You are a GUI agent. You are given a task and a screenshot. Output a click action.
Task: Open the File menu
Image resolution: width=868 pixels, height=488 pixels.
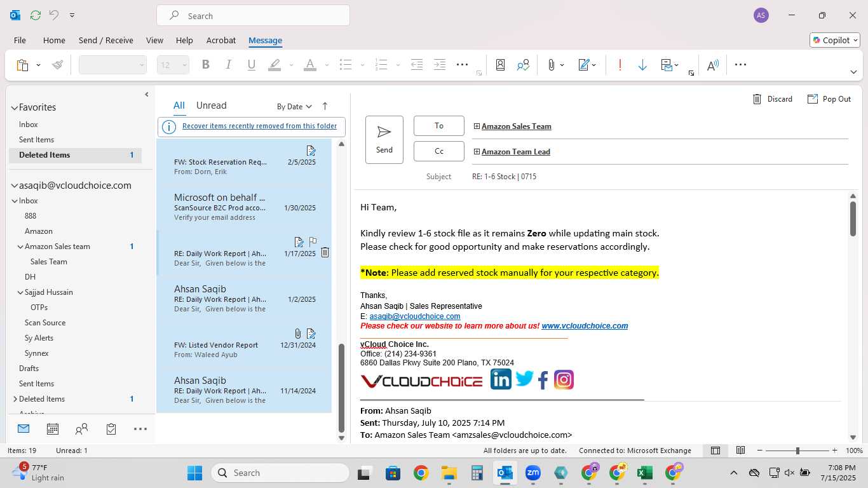click(20, 40)
